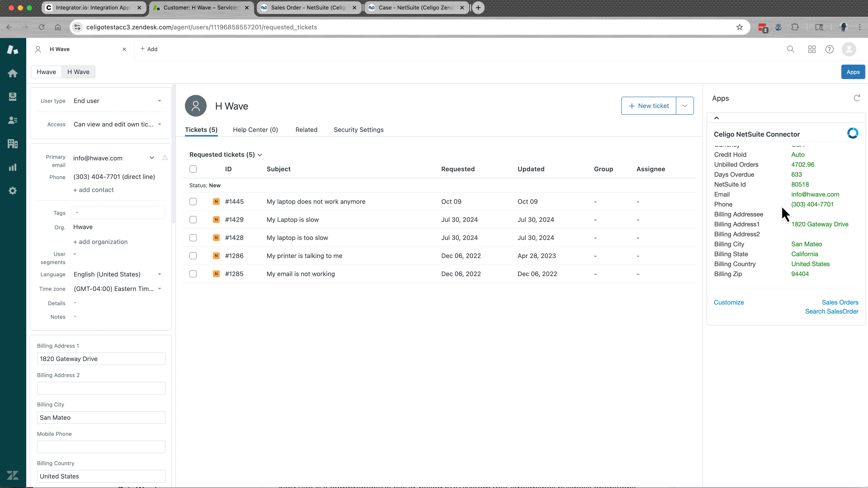Open the Views panel from the sidebar

pyautogui.click(x=12, y=97)
